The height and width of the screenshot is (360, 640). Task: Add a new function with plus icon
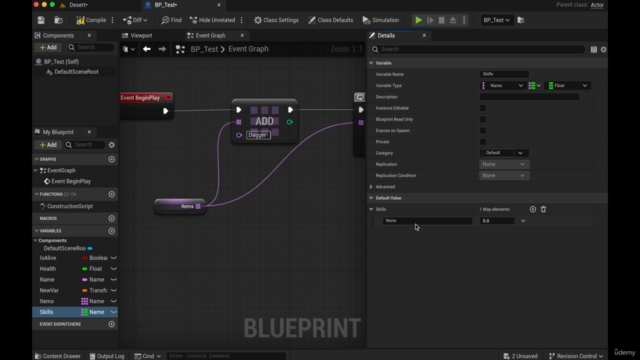(x=111, y=194)
